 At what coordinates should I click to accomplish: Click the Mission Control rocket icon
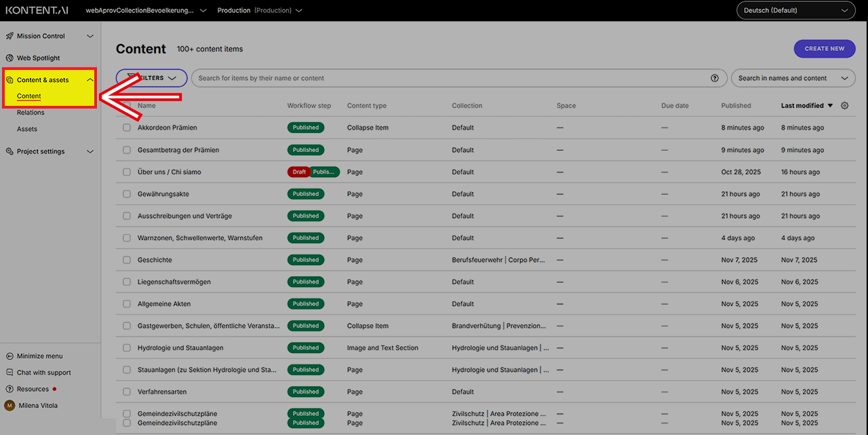pos(9,36)
